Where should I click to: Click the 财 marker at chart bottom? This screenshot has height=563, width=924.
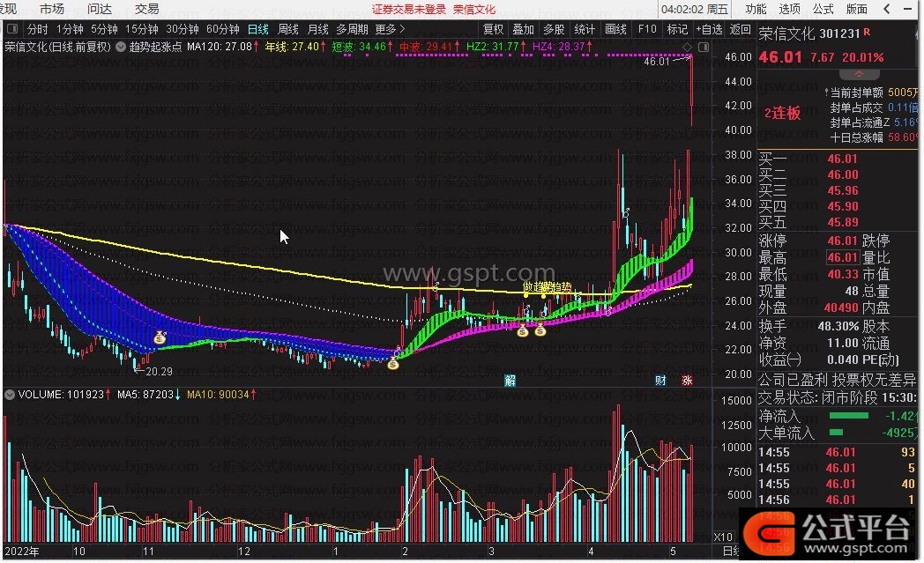click(660, 381)
